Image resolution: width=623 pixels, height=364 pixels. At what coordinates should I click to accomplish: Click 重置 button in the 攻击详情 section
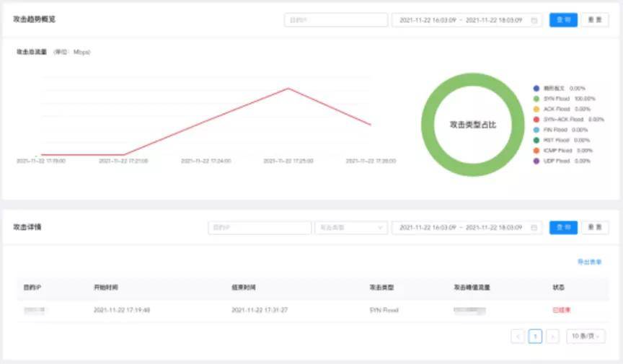tap(595, 228)
